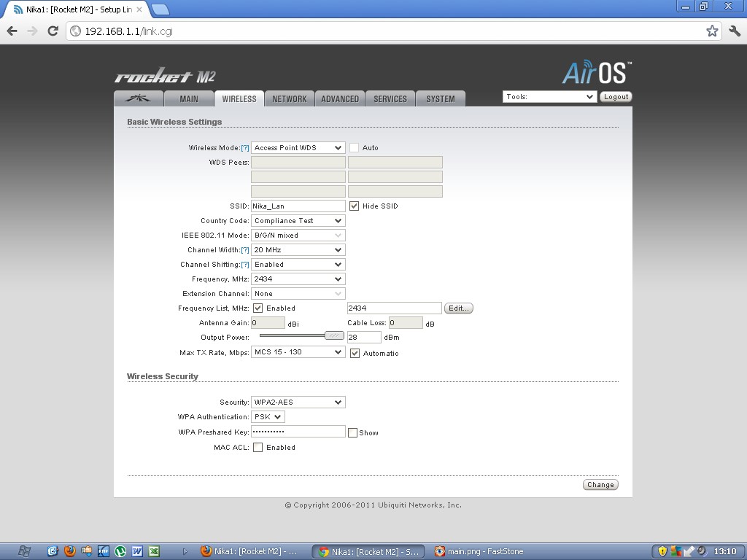Open the Country Code dropdown

point(298,220)
